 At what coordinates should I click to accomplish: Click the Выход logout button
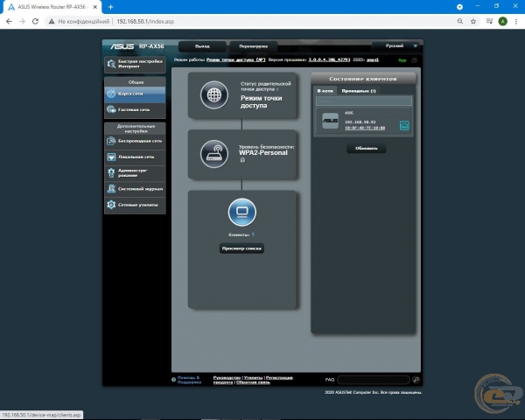point(202,46)
